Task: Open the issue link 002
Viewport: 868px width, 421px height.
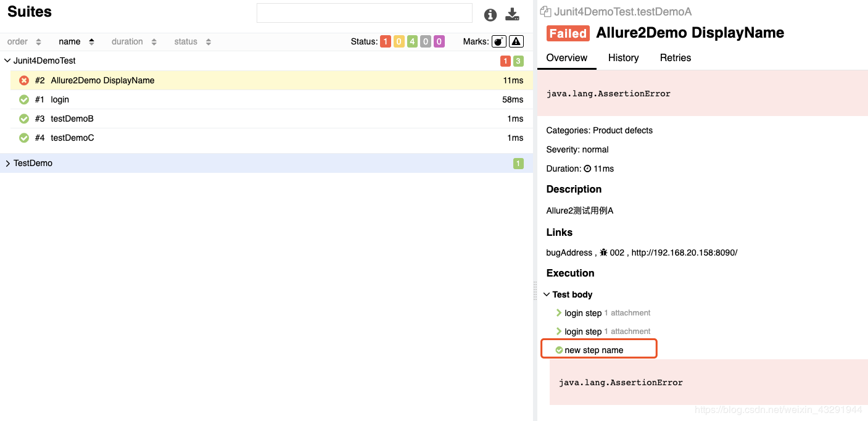Action: pos(617,252)
